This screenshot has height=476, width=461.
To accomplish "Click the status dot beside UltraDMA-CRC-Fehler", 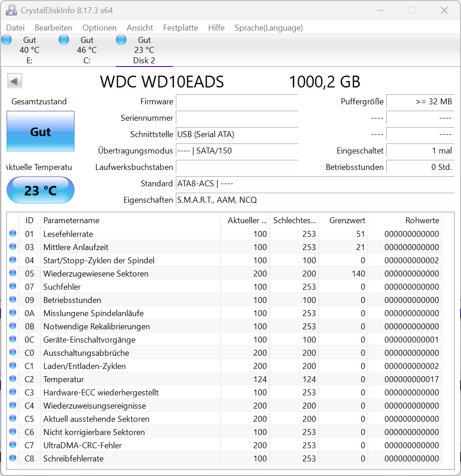I will click(x=13, y=445).
